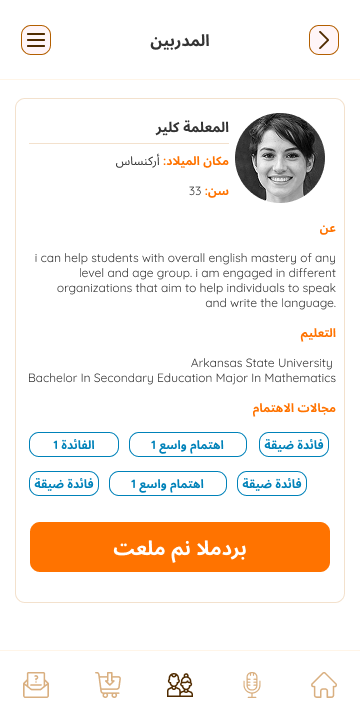360x720 pixels.
Task: Select first-row right 'فائدة ضيقة' tag
Action: coord(294,444)
